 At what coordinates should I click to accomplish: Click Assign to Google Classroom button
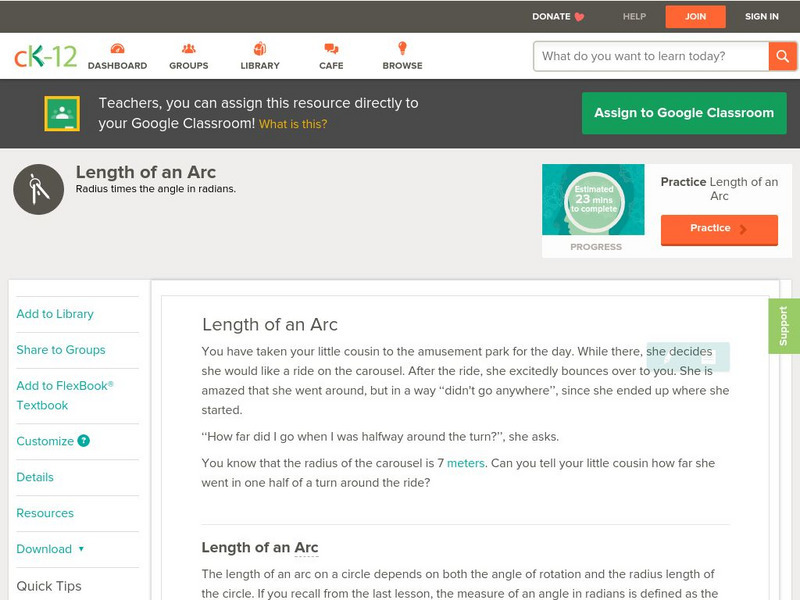pyautogui.click(x=684, y=113)
